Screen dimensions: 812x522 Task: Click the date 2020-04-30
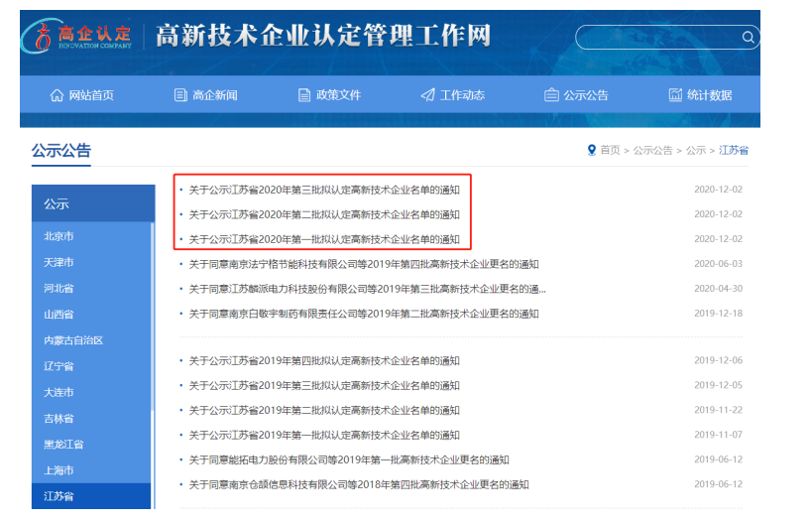tap(718, 288)
